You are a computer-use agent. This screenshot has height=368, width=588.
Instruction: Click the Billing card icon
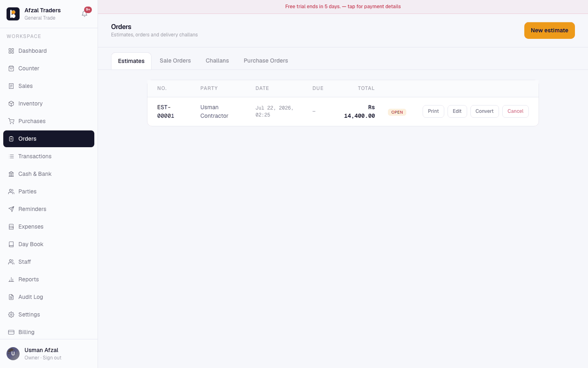(x=11, y=332)
